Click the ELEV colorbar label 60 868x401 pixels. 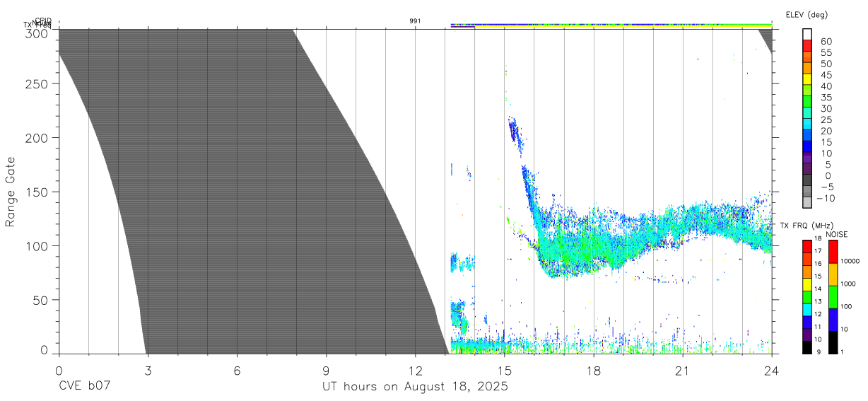(x=826, y=42)
